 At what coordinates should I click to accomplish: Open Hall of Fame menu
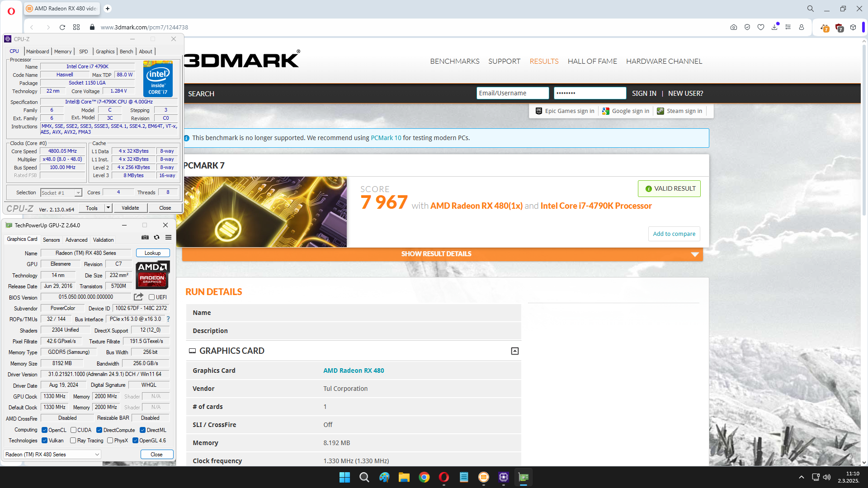[x=592, y=61]
